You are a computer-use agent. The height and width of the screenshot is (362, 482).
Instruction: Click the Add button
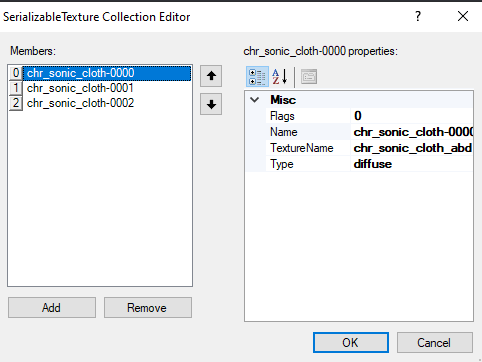52,307
